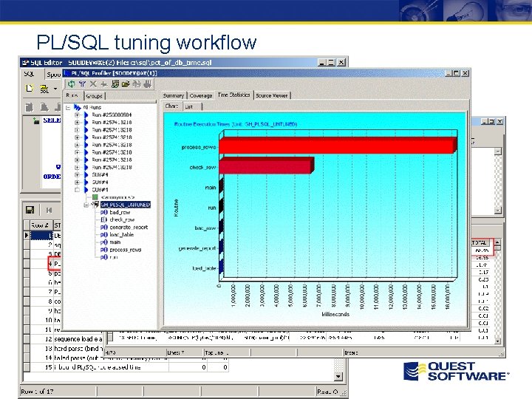Switch to the Groups tab

click(94, 96)
